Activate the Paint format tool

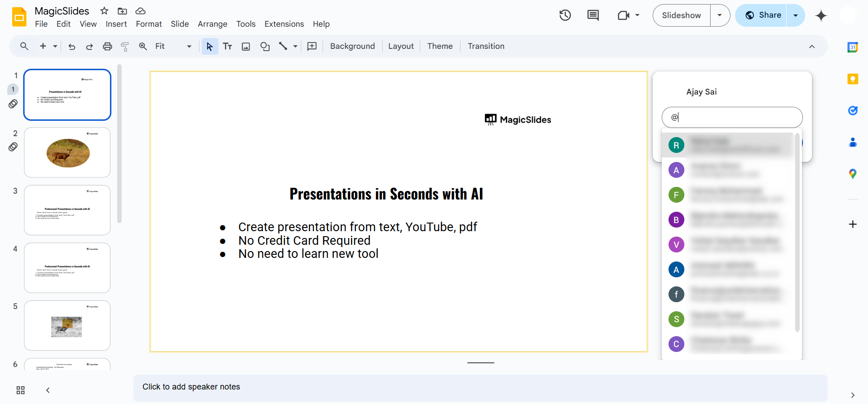(x=125, y=46)
